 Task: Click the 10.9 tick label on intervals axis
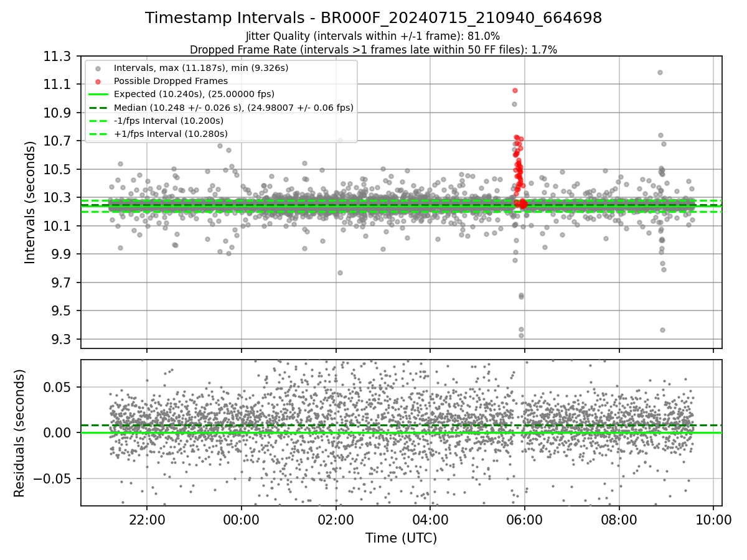57,113
